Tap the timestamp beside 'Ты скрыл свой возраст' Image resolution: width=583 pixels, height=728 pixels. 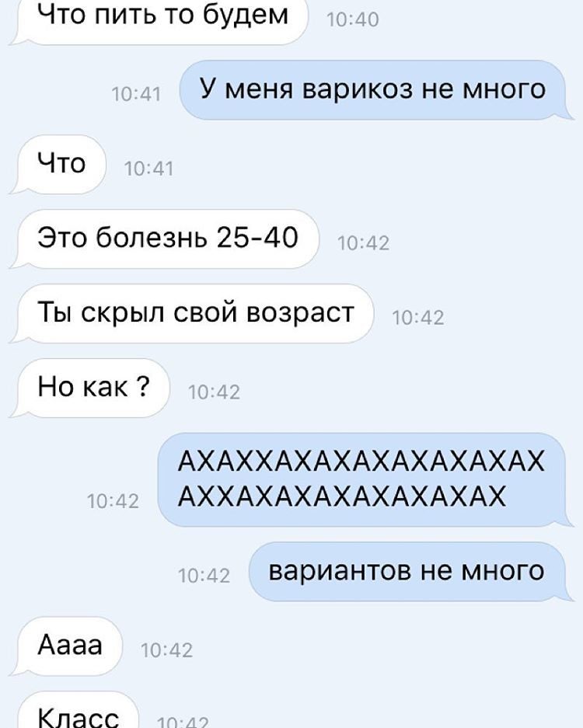(x=418, y=318)
